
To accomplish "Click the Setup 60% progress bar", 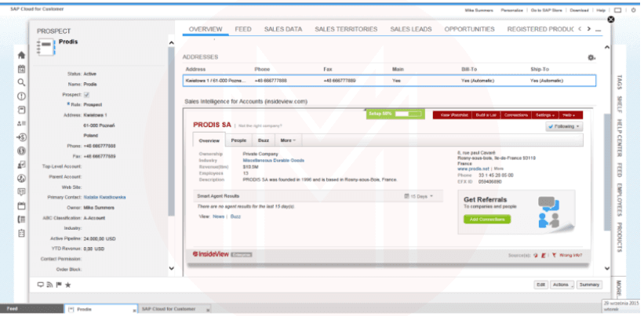I will tap(396, 114).
